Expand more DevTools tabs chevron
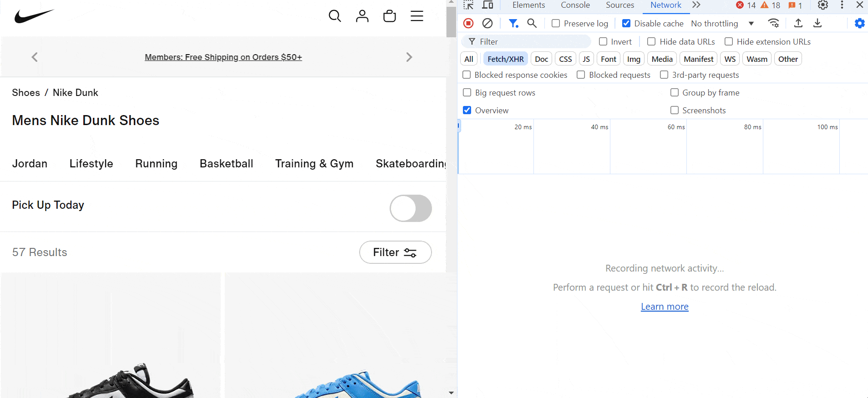The height and width of the screenshot is (398, 868). [x=696, y=5]
